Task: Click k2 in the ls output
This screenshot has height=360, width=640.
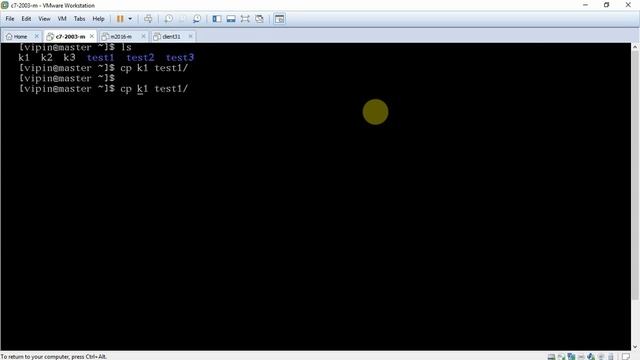Action: 47,58
